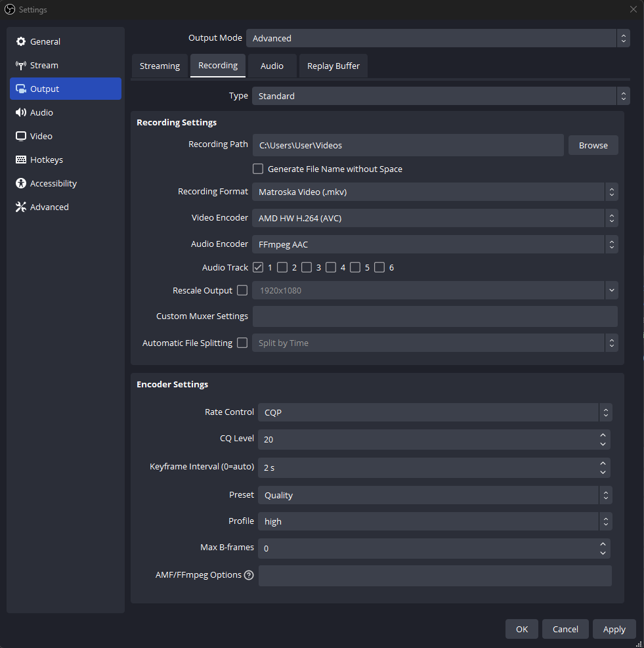The width and height of the screenshot is (644, 648).
Task: Toggle the Rescale Output checkbox
Action: pos(242,290)
